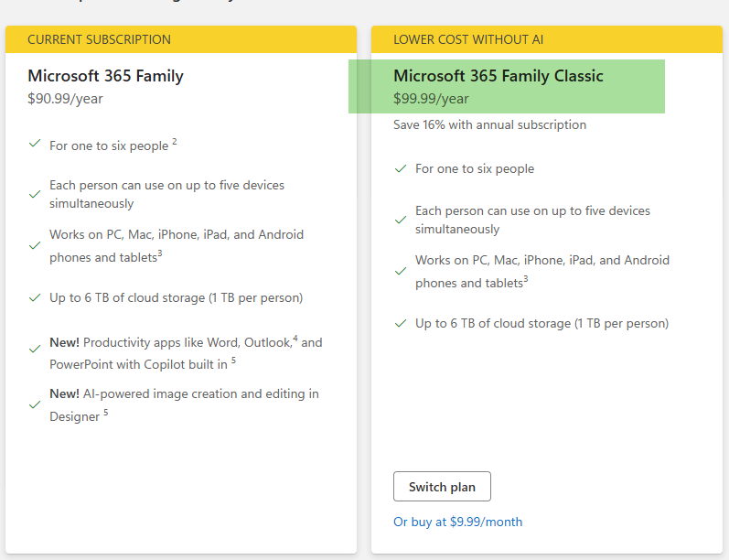Click the Switch plan button

(442, 487)
